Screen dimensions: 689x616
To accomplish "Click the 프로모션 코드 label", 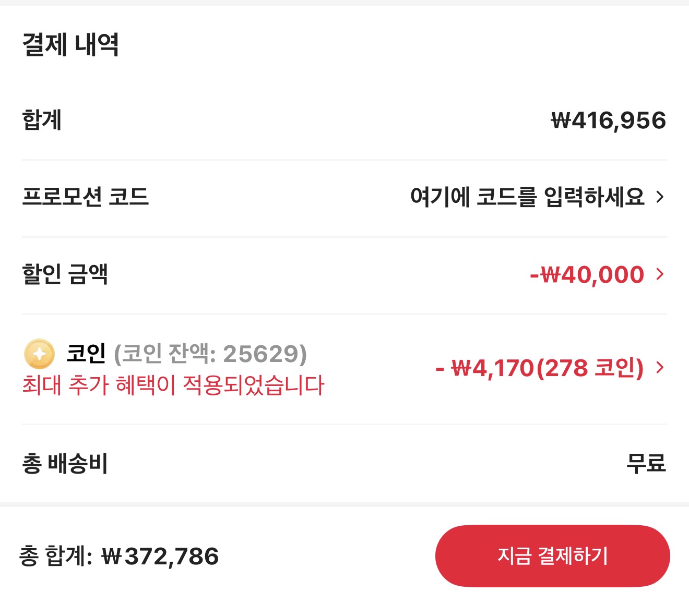I will tap(86, 197).
